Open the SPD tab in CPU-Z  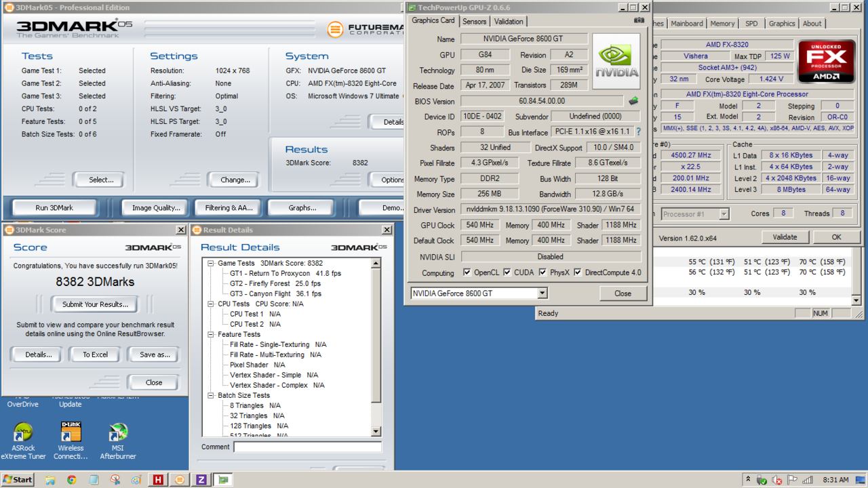(x=751, y=23)
